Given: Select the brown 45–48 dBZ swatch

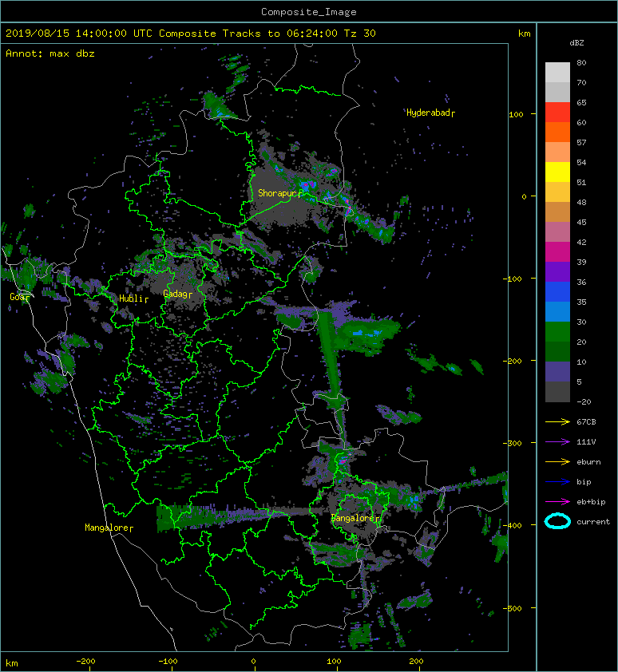Looking at the screenshot, I should (x=557, y=211).
